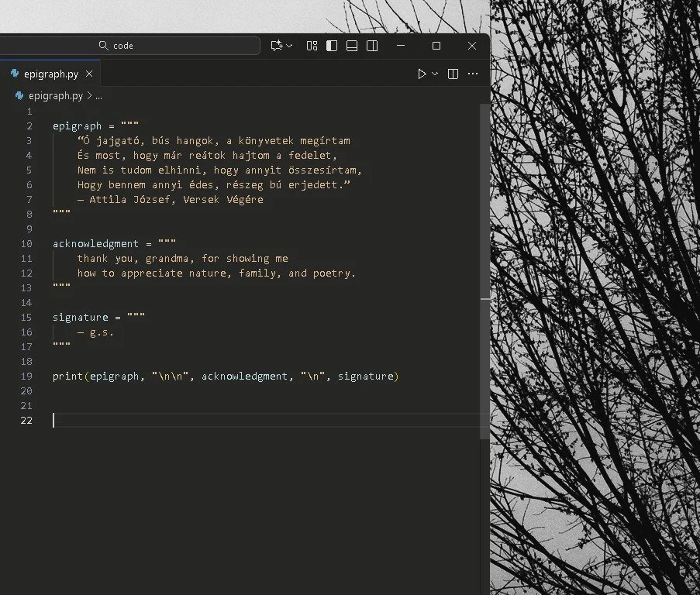Screen dimensions: 700x595
Task: Toggle the primary side bar
Action: 332,46
